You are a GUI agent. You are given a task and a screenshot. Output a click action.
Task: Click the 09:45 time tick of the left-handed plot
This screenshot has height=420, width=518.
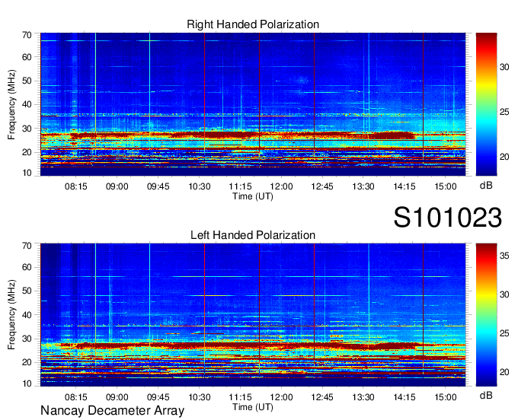click(158, 397)
